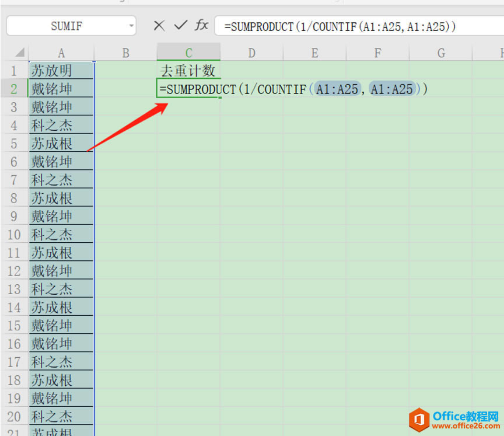Click cell A16 containing 戴铭坤
Image resolution: width=504 pixels, height=436 pixels.
(x=61, y=343)
